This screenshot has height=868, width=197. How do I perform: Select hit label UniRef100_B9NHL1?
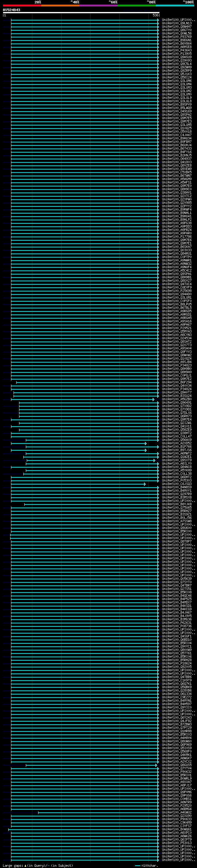(x=176, y=213)
